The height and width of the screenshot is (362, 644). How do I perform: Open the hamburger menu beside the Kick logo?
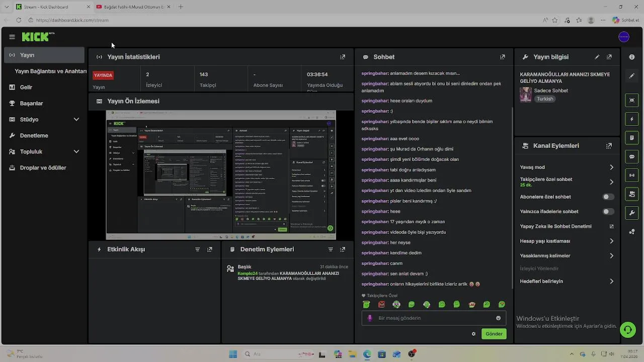(x=12, y=37)
